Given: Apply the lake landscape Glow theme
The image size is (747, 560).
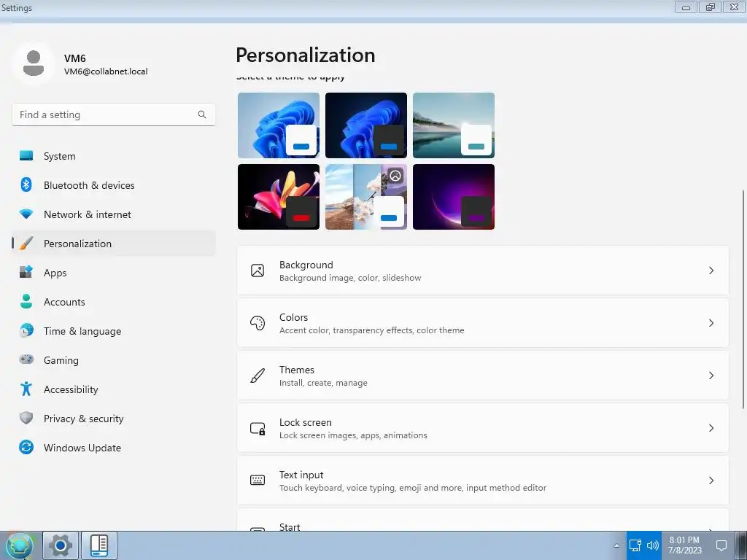Looking at the screenshot, I should (454, 125).
